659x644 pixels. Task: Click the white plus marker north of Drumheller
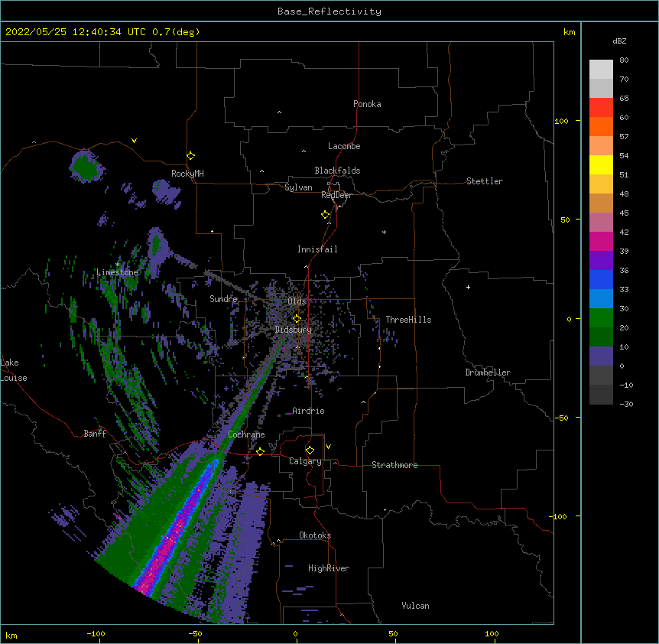(x=468, y=287)
